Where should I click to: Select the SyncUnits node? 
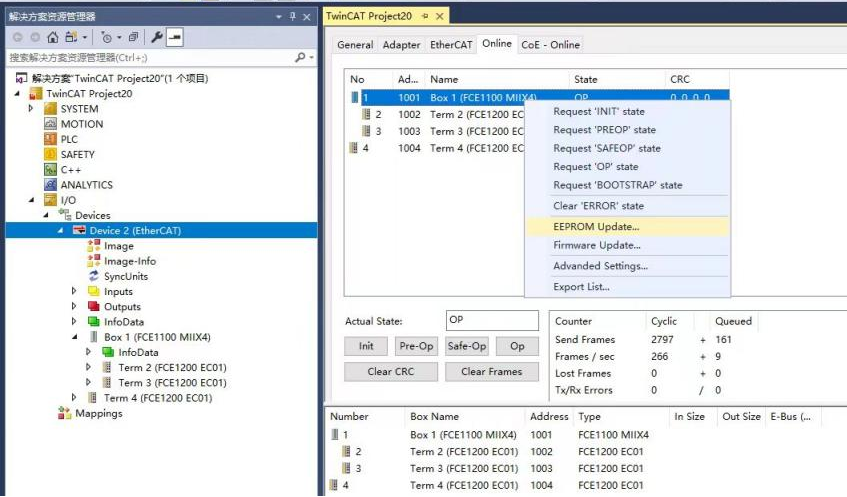[126, 276]
